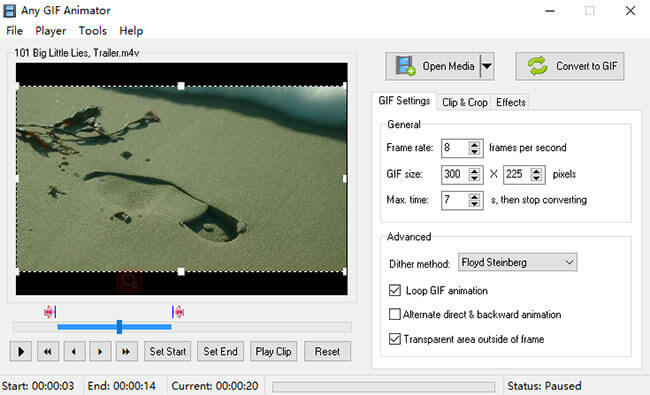
Task: Increase the Max. time value
Action: [474, 196]
